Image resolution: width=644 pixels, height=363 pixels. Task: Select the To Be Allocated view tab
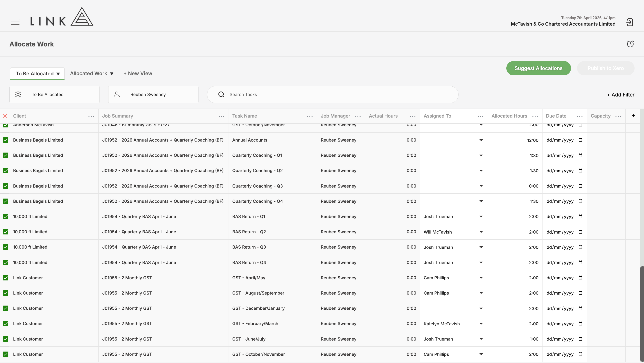37,73
